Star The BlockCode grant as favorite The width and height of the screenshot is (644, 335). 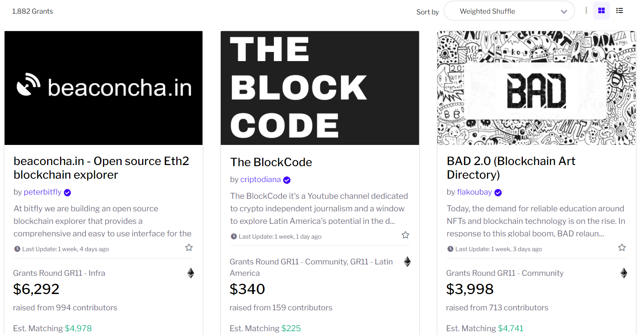click(x=405, y=235)
